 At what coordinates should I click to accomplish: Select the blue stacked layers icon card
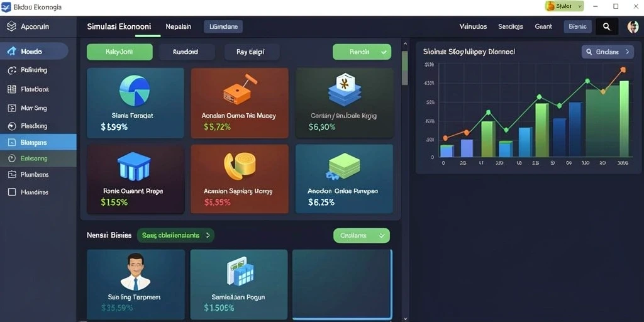coord(344,103)
